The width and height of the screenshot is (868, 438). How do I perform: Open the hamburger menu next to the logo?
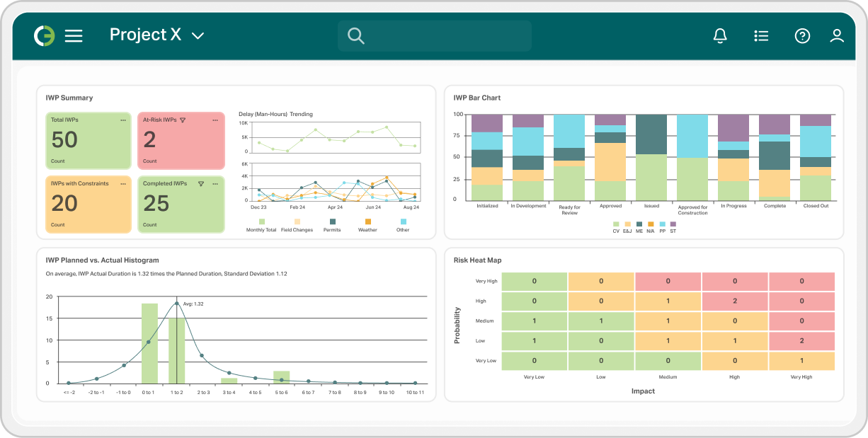(74, 35)
